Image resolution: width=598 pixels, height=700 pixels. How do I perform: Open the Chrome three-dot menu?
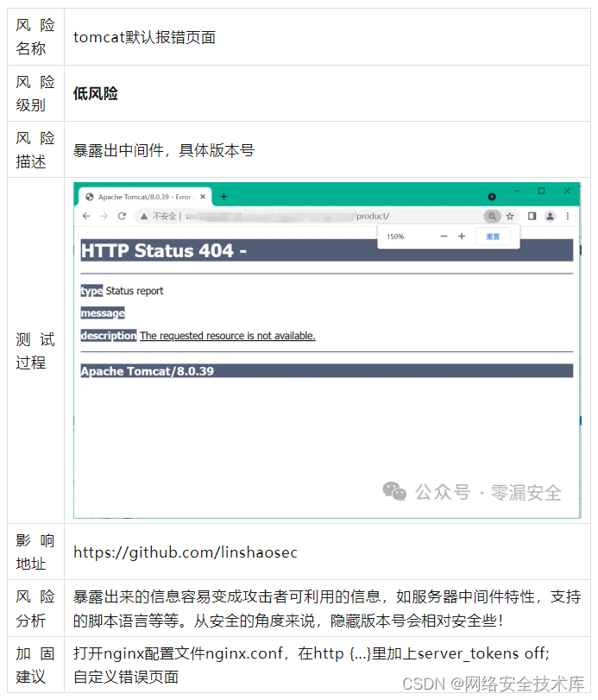tap(568, 216)
